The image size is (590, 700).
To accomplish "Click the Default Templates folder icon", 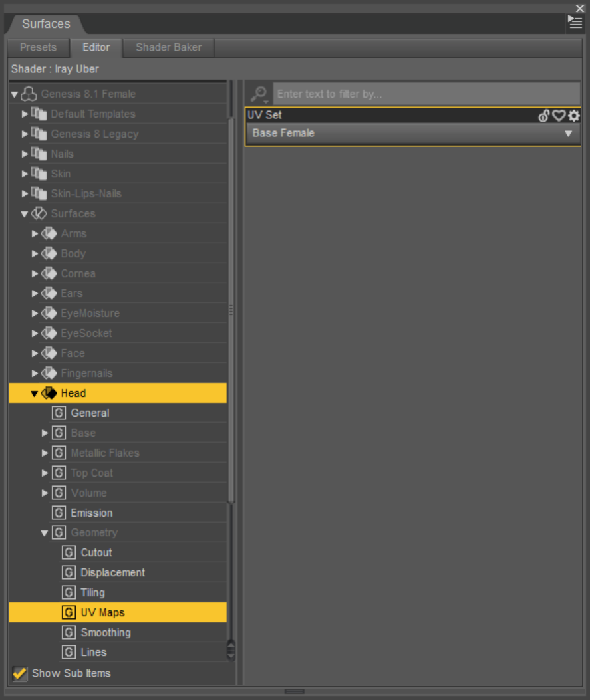I will pyautogui.click(x=39, y=114).
